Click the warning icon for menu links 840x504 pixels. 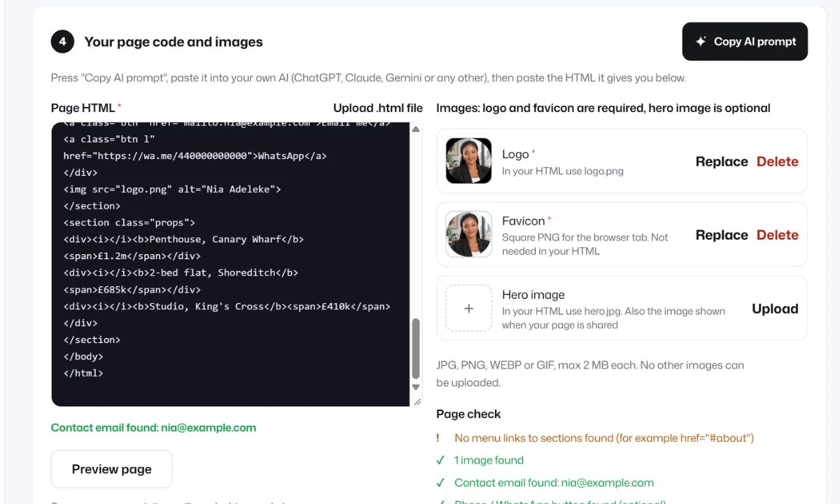[x=438, y=438]
